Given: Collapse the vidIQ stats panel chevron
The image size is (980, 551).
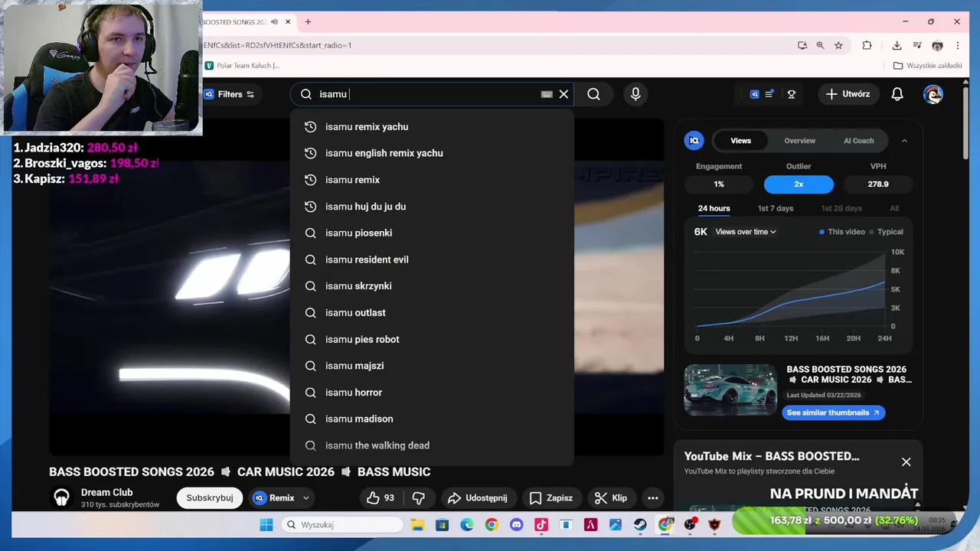Looking at the screenshot, I should point(904,141).
